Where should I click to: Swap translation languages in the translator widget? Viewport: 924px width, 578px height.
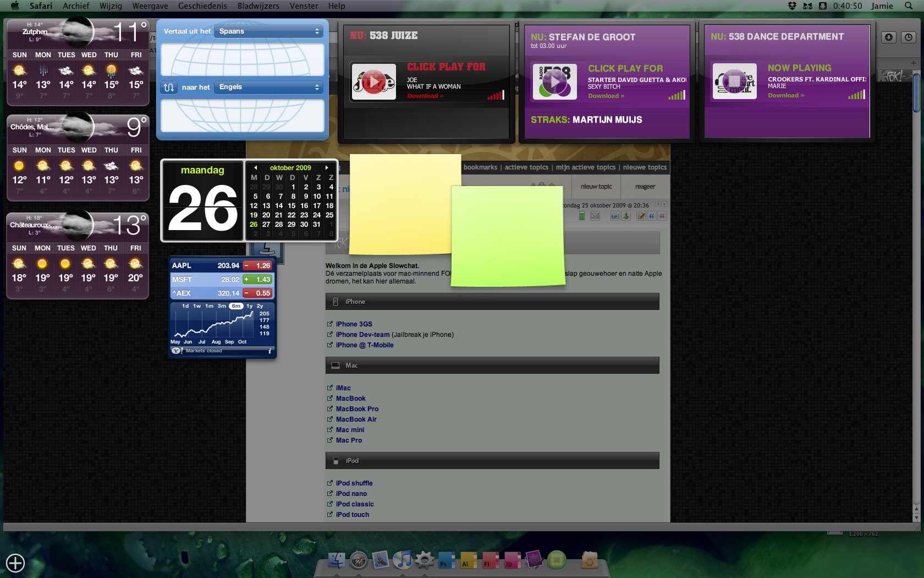169,87
